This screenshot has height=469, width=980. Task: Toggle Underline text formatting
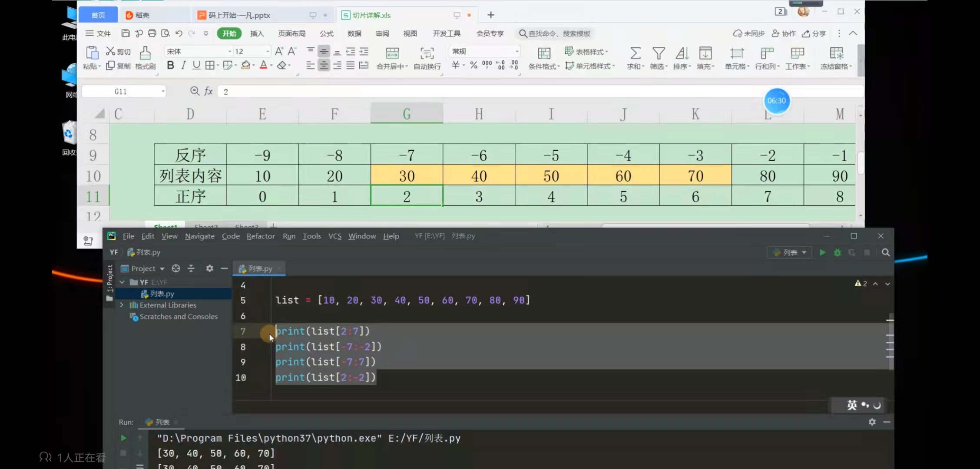196,65
